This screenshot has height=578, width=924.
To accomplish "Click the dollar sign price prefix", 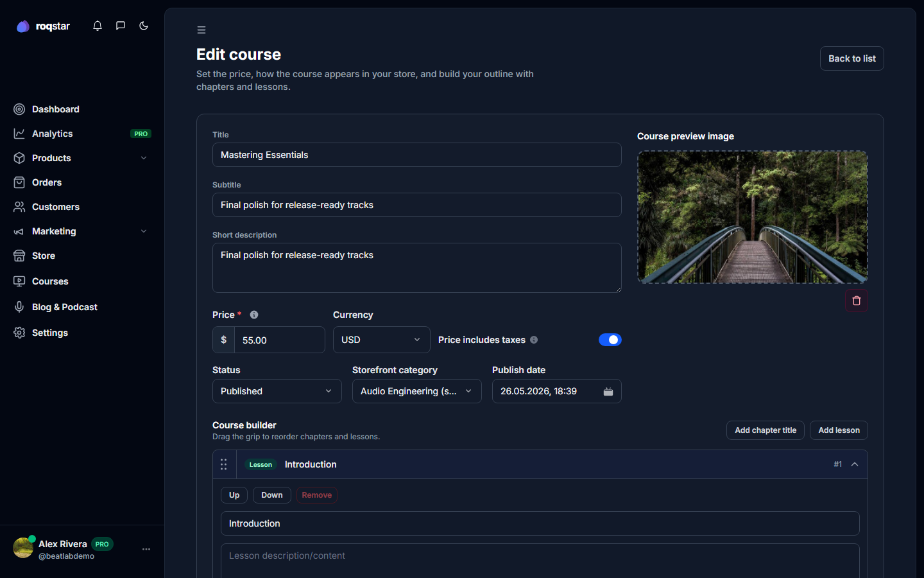I will [224, 340].
